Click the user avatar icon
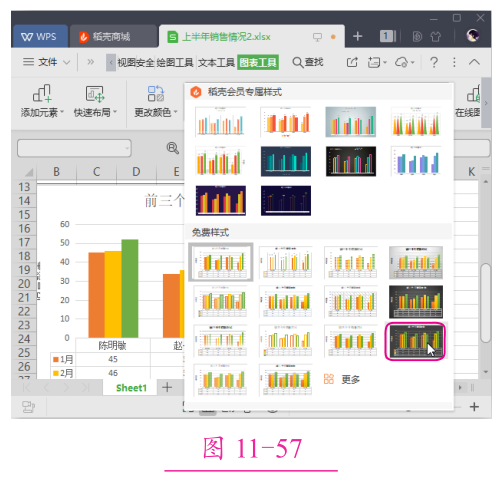Screen dimensions: 503x479 [473, 35]
